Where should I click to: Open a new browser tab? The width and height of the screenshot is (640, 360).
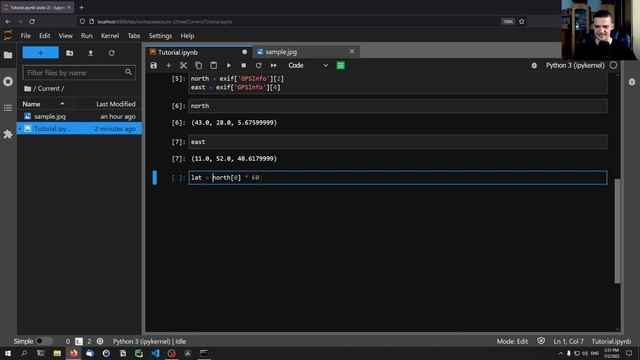point(81,7)
